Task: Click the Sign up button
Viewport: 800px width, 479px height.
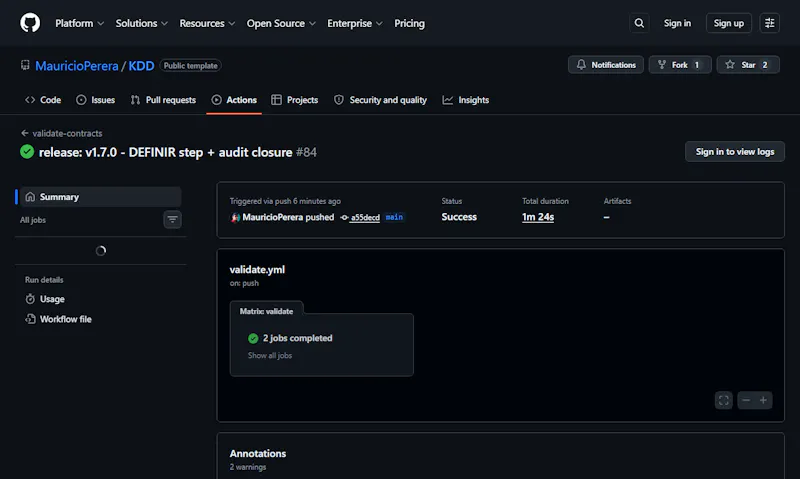Action: (x=729, y=23)
